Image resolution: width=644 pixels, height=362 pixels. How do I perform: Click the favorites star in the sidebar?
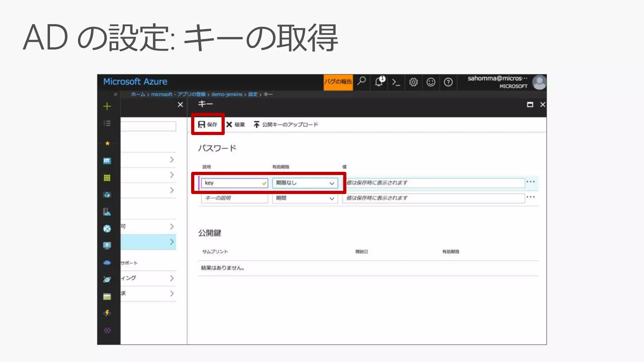107,143
